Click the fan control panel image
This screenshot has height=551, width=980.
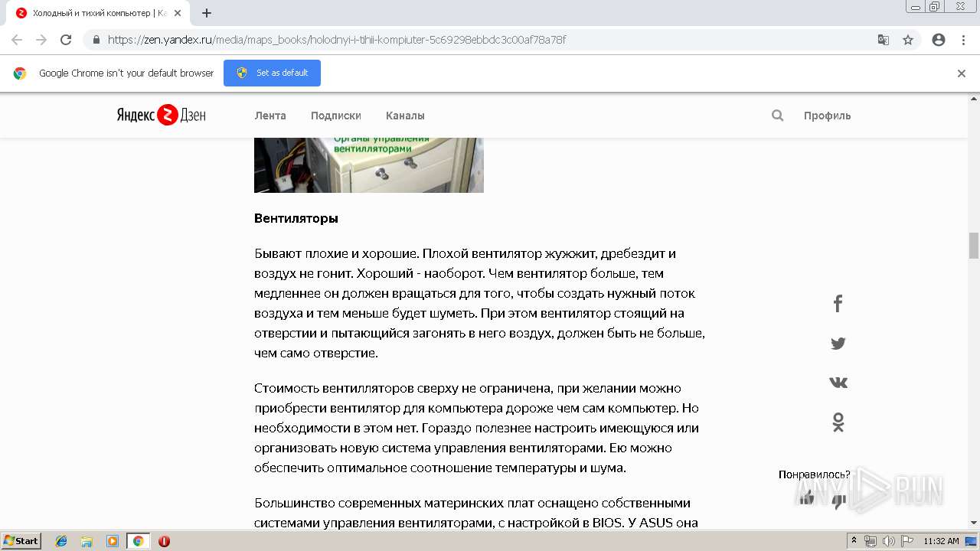coord(369,165)
